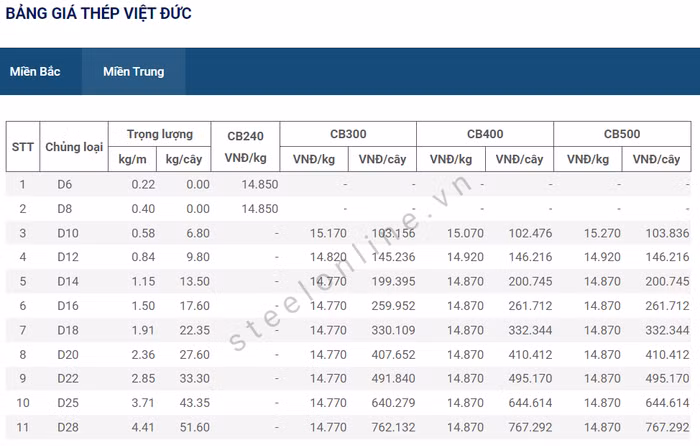Select the CB240 VNĐ/kg column header
This screenshot has height=446, width=700.
tap(246, 146)
